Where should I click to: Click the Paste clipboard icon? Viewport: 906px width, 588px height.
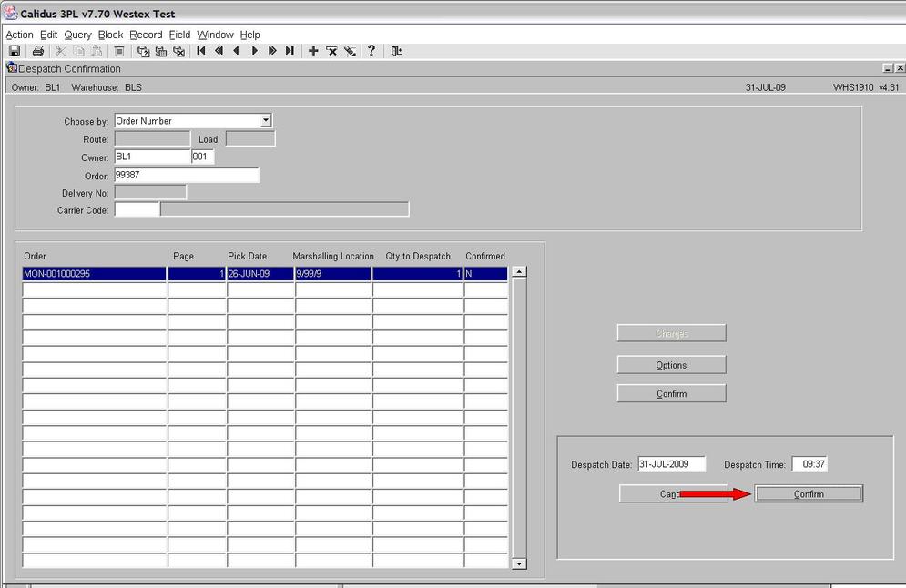pos(97,51)
